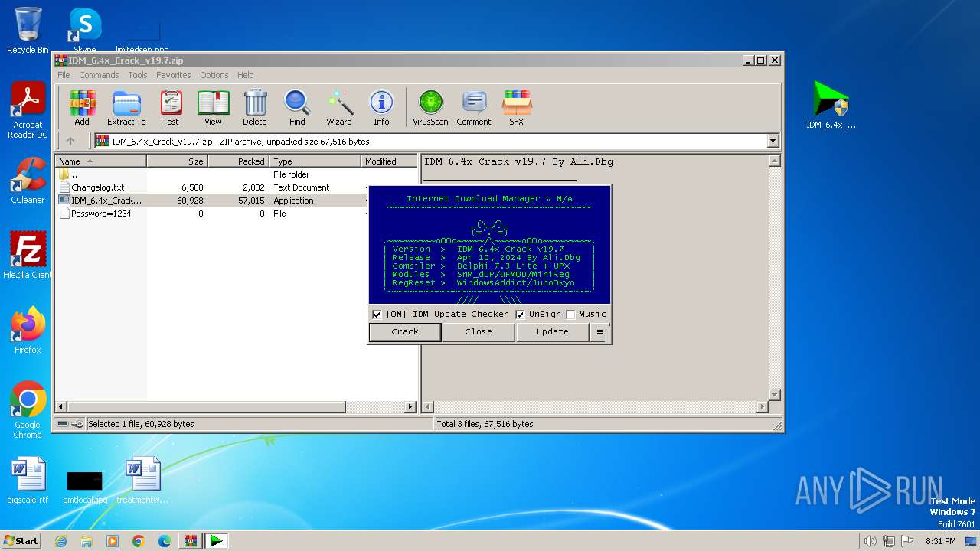The height and width of the screenshot is (551, 980).
Task: Select Google Chrome desktop icon
Action: point(28,410)
